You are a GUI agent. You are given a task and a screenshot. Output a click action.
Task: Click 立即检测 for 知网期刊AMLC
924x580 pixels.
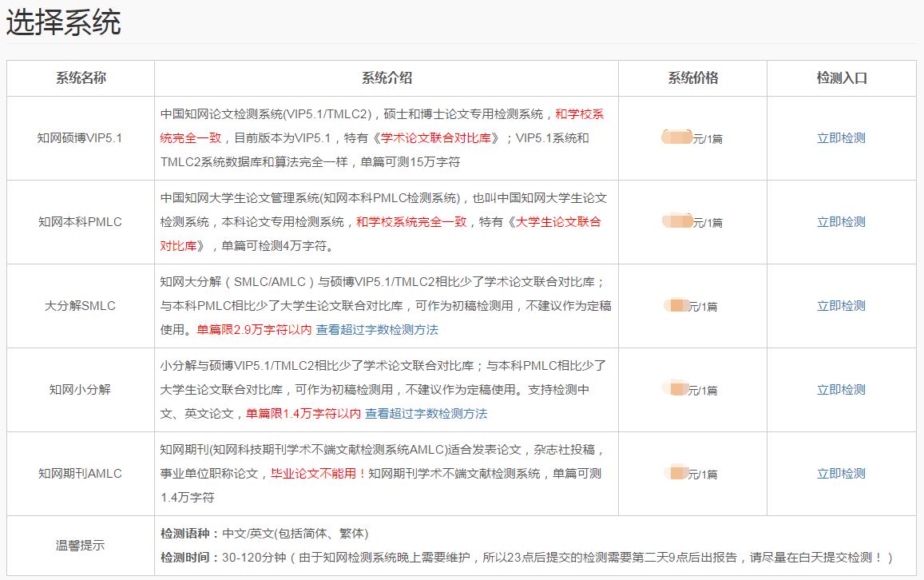tap(841, 473)
